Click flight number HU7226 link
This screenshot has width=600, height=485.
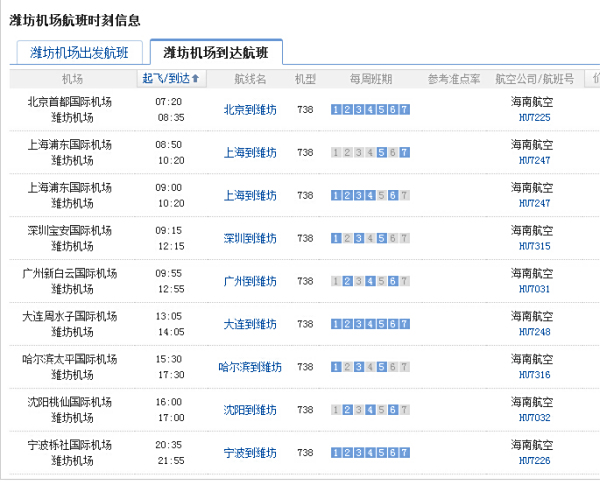535,460
